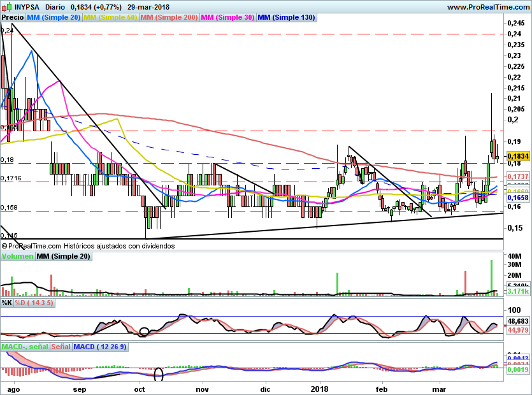
Task: Click the 0,1737 moving average price tag
Action: tap(518, 176)
